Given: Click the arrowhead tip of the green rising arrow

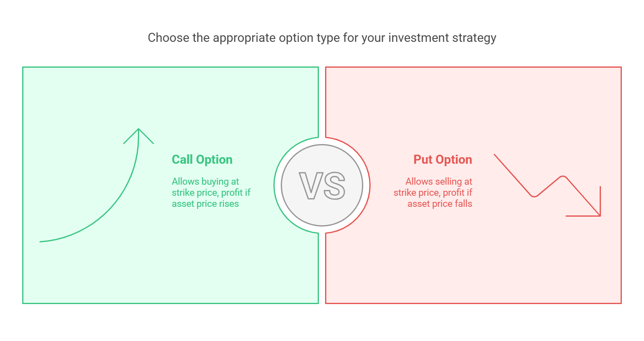Looking at the screenshot, I should coord(139,129).
